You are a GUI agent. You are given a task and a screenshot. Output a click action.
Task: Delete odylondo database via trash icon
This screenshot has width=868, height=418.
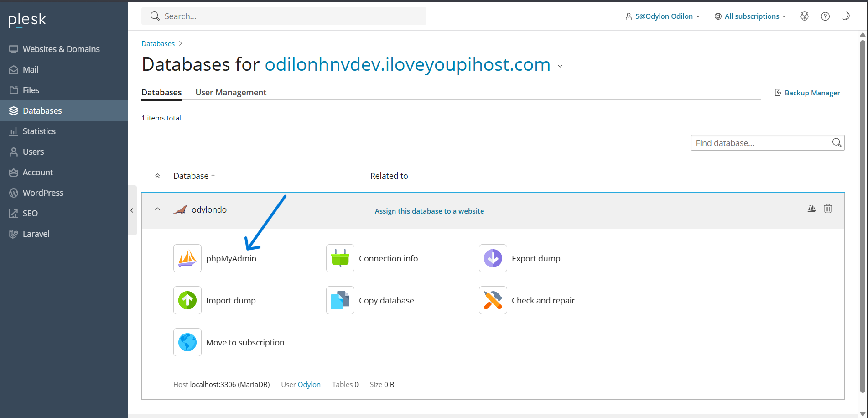pyautogui.click(x=827, y=209)
